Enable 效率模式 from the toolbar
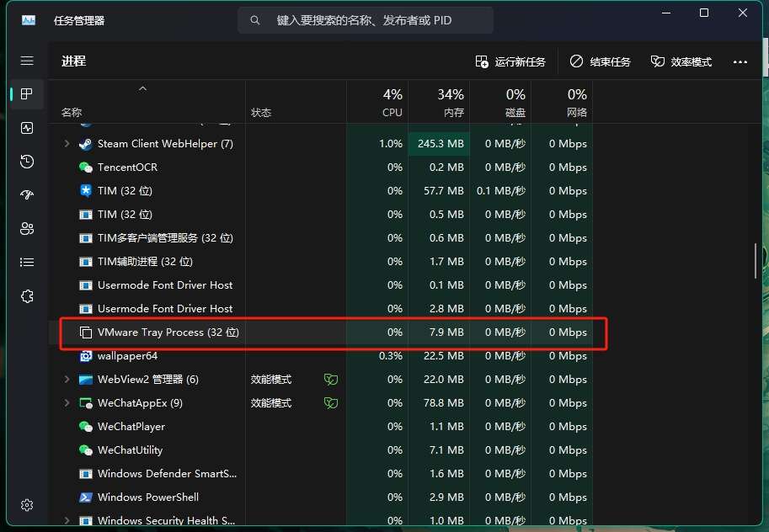The image size is (769, 532). pos(681,61)
